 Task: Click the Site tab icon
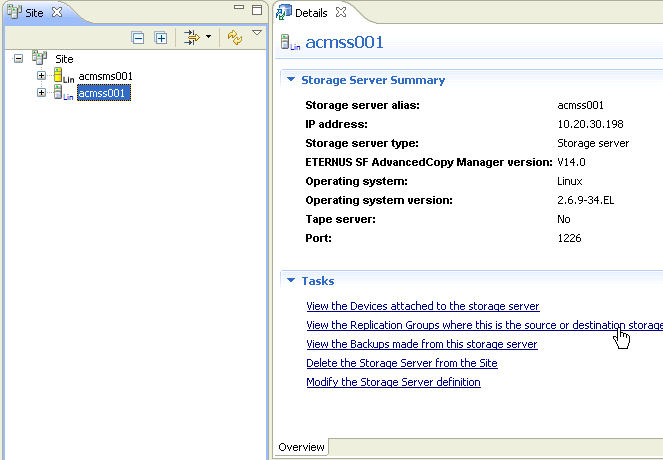[x=14, y=11]
